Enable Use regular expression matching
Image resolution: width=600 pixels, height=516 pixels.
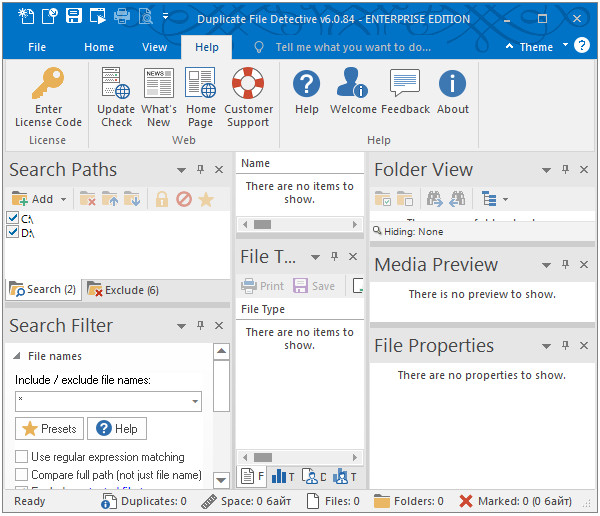point(22,457)
